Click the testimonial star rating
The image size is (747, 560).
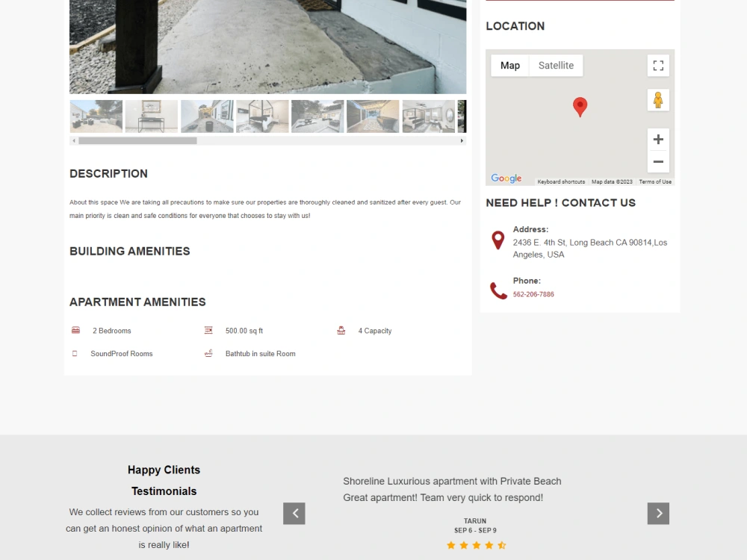[x=476, y=546]
